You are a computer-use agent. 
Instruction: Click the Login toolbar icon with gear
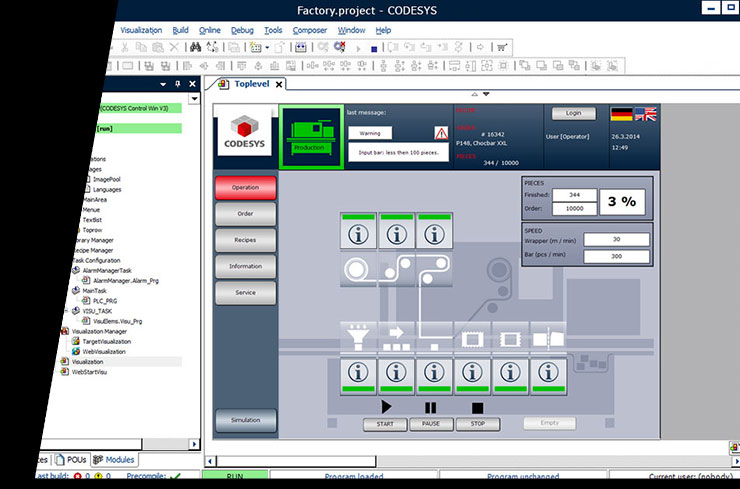323,47
